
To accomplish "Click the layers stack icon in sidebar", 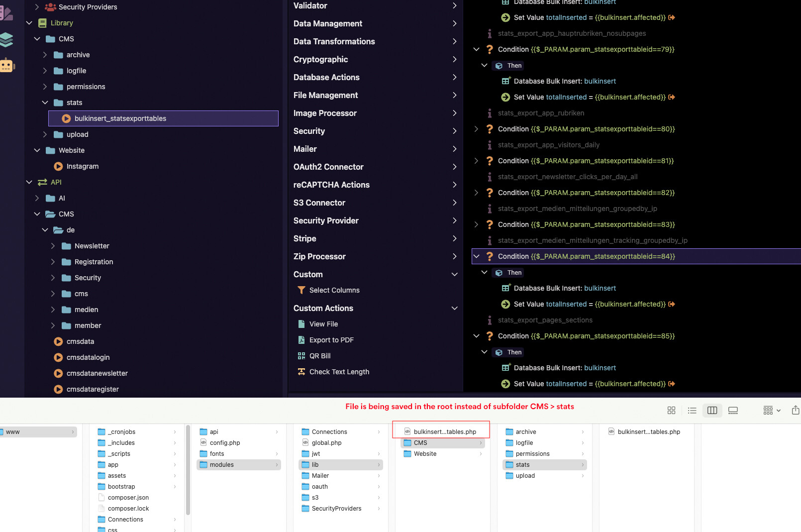I will [6, 39].
